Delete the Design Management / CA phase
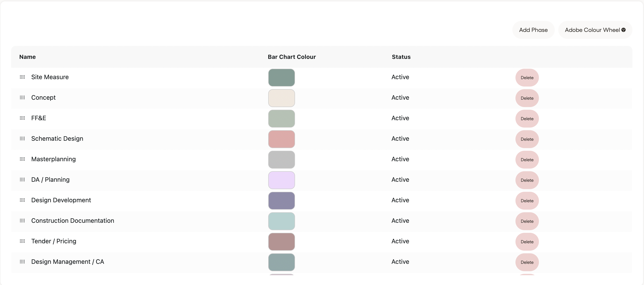644x285 pixels. (x=527, y=262)
